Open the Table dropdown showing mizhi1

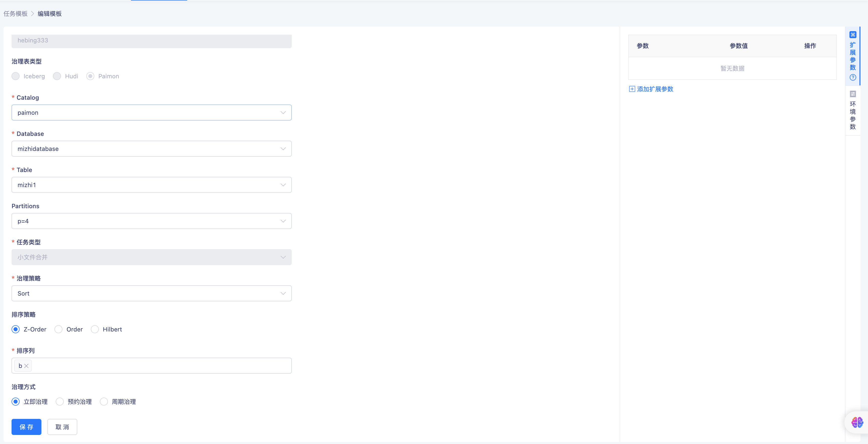tap(152, 185)
